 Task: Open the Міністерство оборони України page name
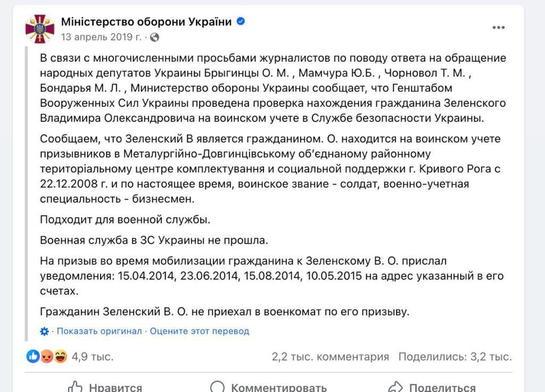coord(147,21)
